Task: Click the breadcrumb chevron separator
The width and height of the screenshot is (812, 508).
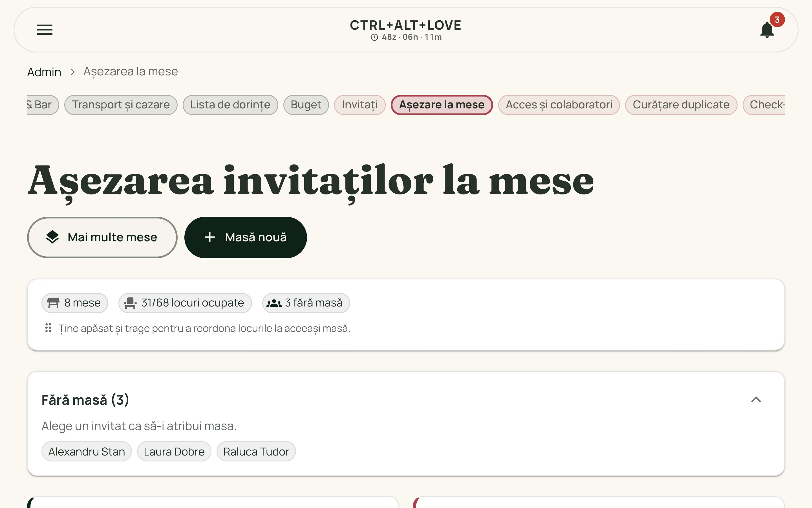Action: (72, 72)
